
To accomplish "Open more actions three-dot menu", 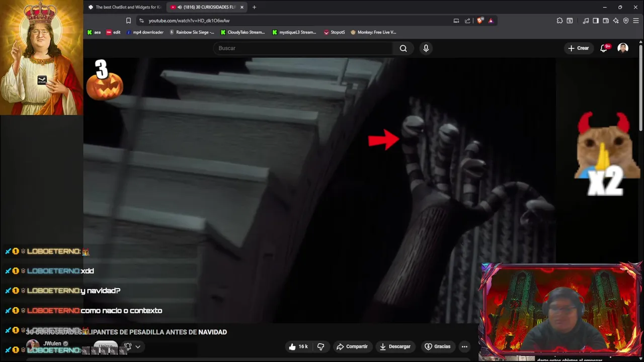I will point(464,346).
